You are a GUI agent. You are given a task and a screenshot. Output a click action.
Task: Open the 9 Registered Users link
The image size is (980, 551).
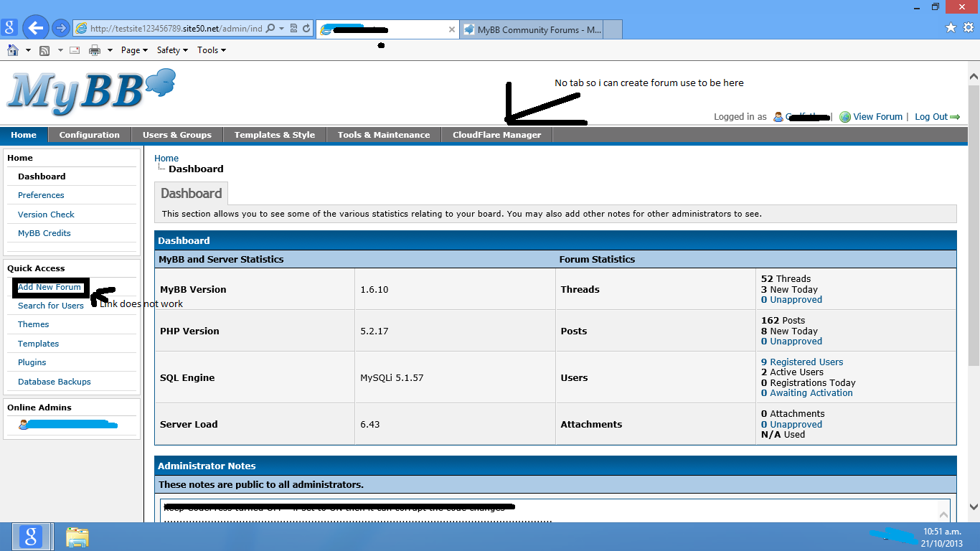(802, 362)
